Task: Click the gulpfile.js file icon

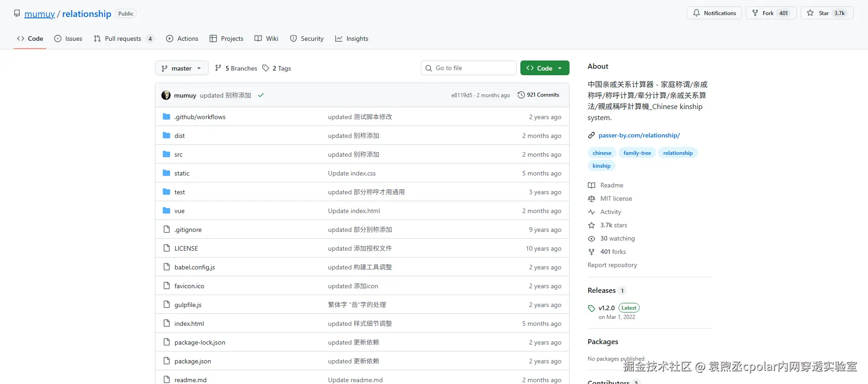Action: pyautogui.click(x=166, y=305)
